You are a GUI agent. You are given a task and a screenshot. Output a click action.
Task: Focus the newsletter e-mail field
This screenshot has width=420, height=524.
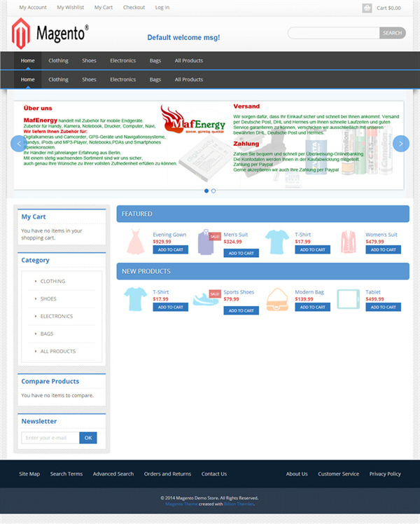click(x=50, y=438)
